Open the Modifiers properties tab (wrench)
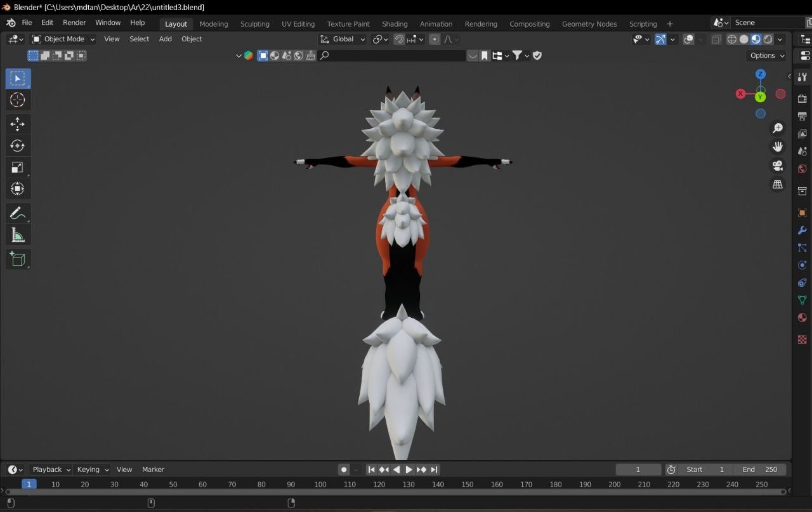Viewport: 812px width, 512px height. (x=802, y=230)
